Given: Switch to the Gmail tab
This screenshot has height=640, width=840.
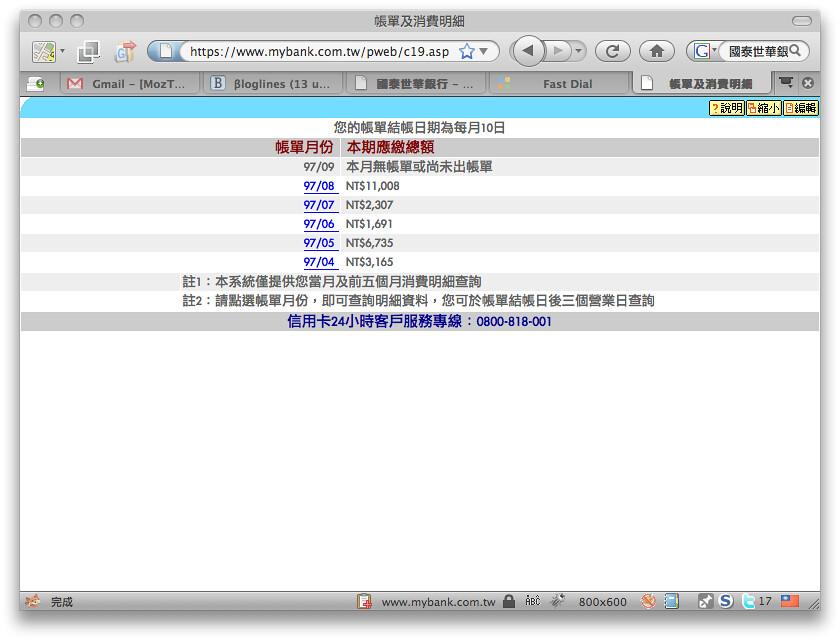Looking at the screenshot, I should [128, 84].
